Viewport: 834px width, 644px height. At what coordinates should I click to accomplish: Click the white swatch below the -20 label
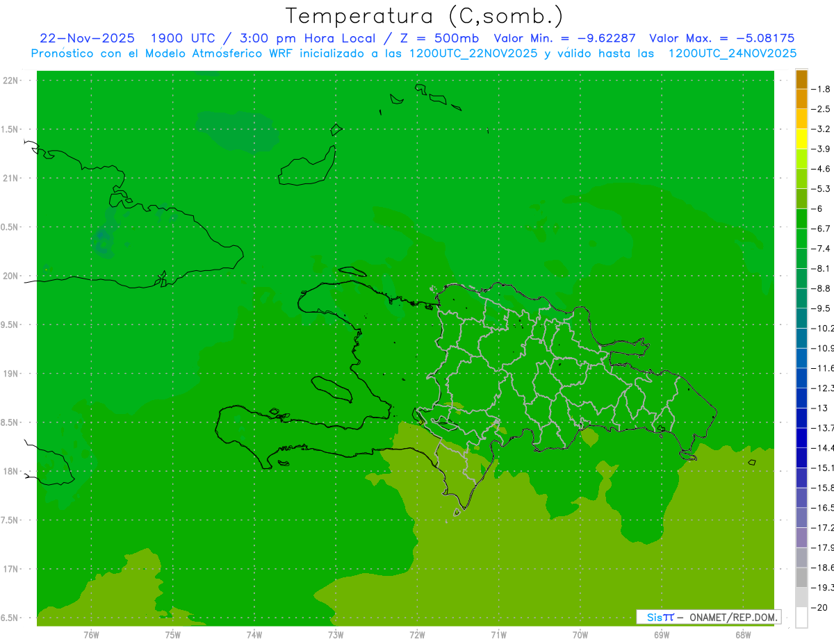pyautogui.click(x=801, y=618)
